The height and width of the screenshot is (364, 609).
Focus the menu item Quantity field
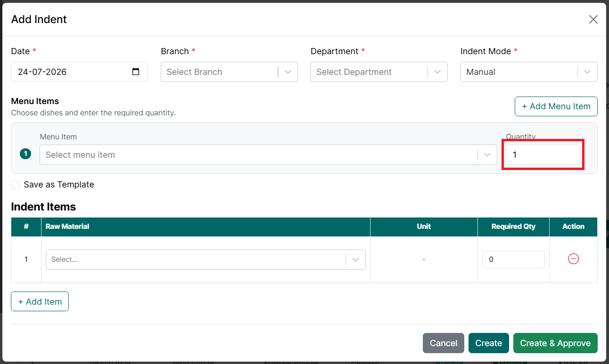tap(543, 154)
